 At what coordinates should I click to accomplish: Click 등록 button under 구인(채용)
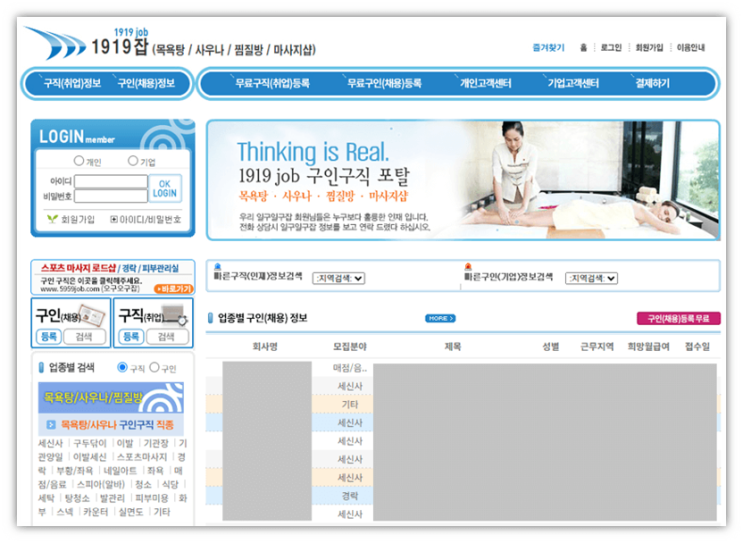tap(49, 336)
